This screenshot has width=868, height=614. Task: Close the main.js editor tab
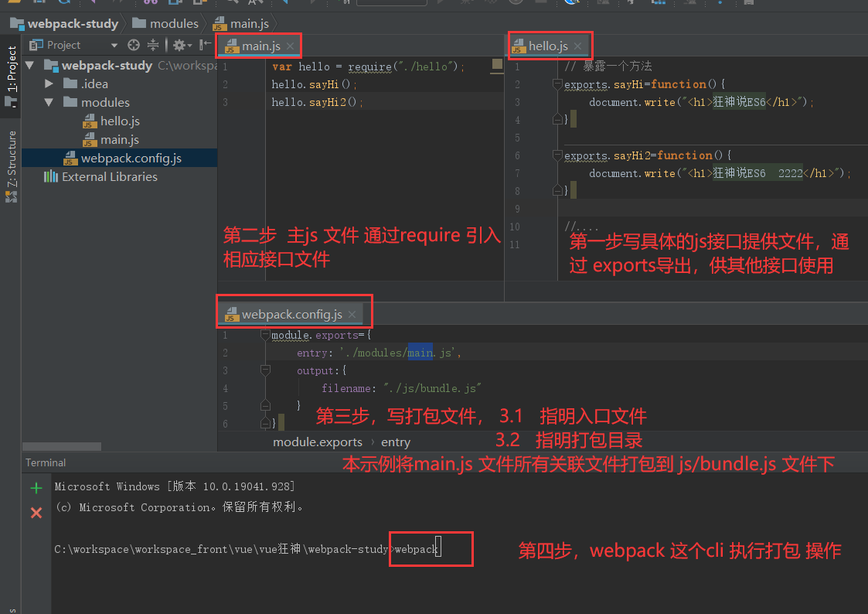coord(290,46)
